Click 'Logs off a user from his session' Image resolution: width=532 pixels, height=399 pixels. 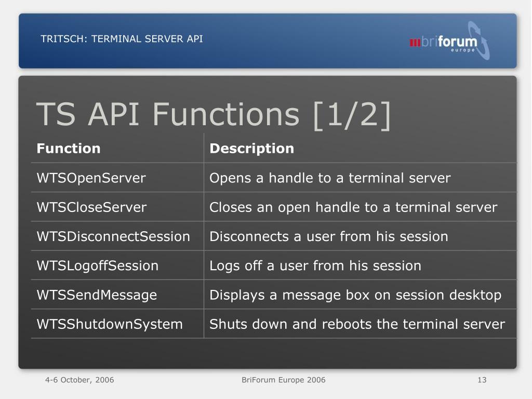click(315, 265)
